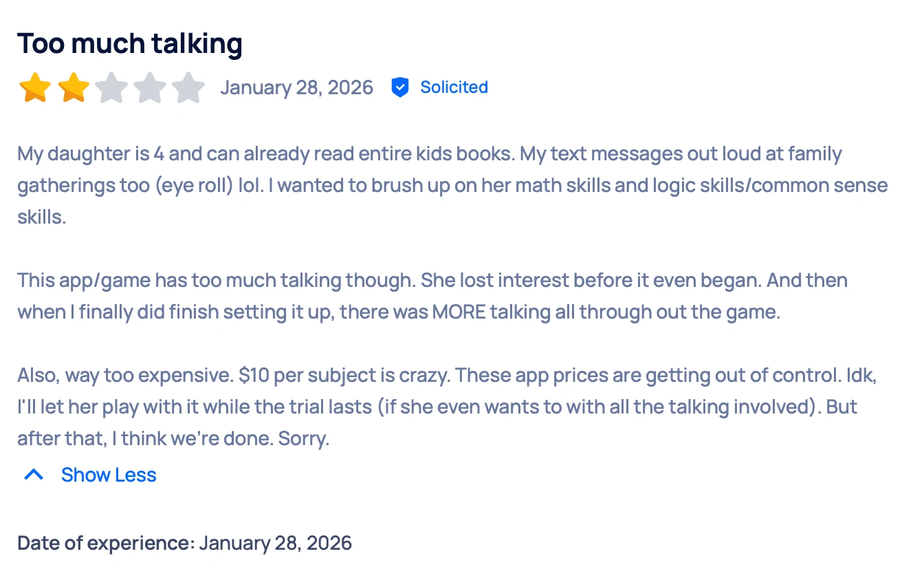Click the chevron-up icon beside Show Less
The width and height of the screenshot is (924, 569).
click(34, 475)
